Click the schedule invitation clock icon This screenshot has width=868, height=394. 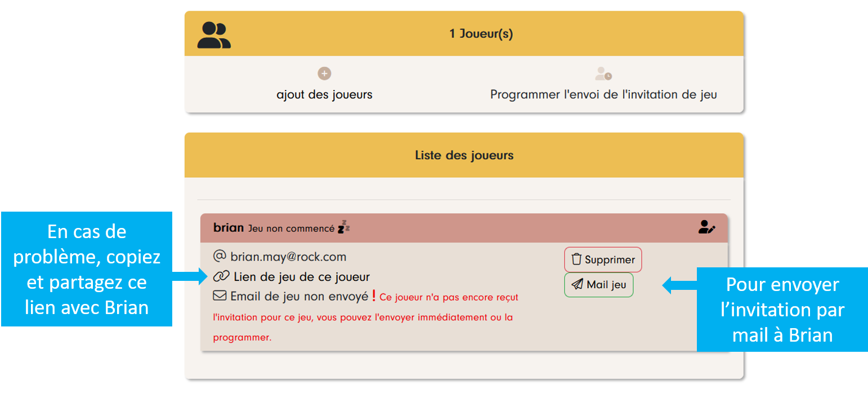tap(603, 74)
